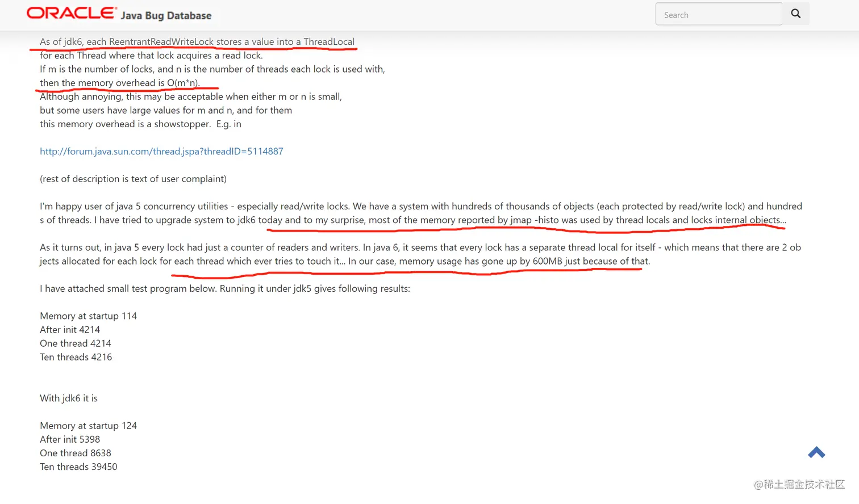Open the forum.java.sun.com thread link
859x504 pixels.
coord(161,151)
